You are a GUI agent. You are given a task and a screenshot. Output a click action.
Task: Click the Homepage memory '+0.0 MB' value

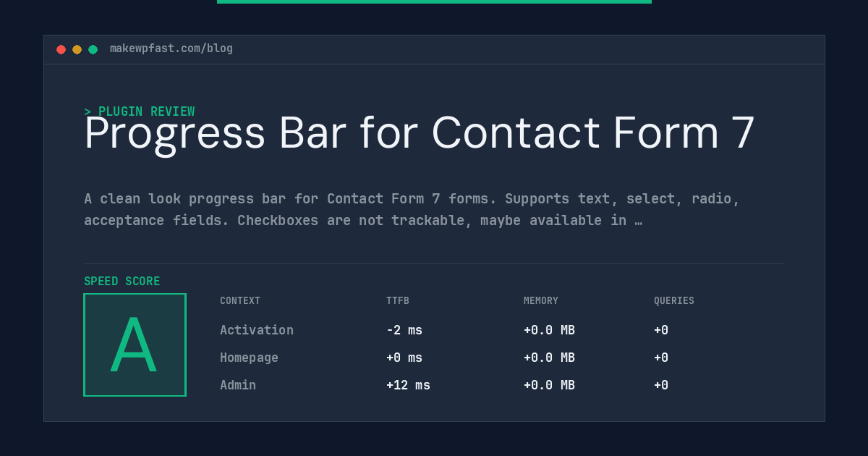549,358
